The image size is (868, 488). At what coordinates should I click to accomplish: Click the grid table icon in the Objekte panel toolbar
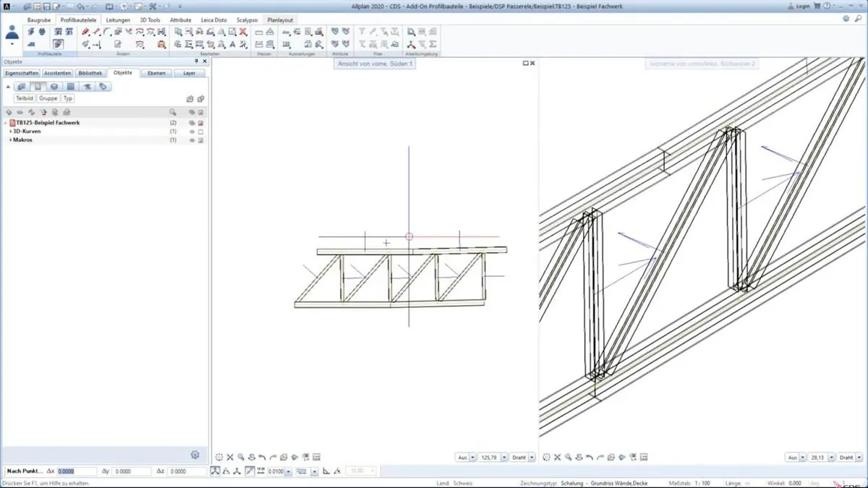point(71,87)
